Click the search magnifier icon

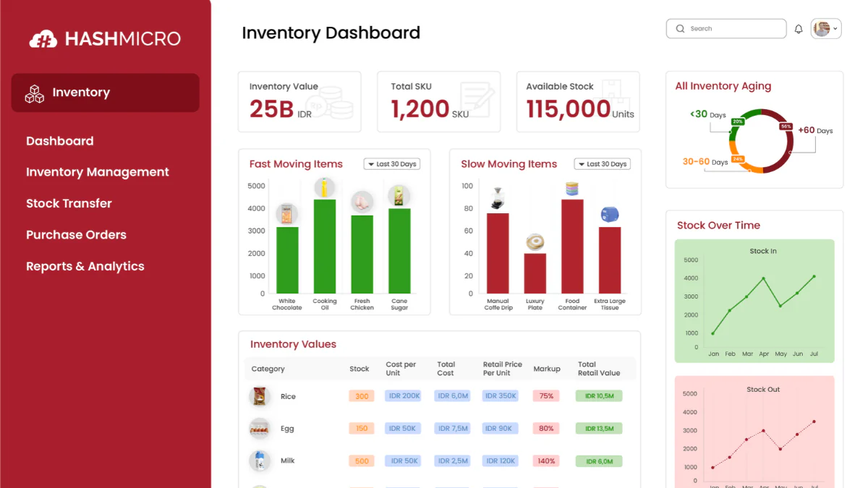click(680, 29)
